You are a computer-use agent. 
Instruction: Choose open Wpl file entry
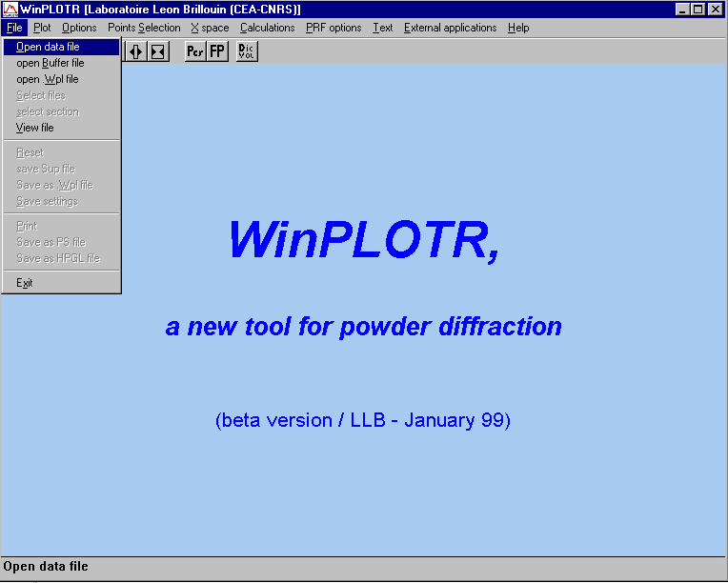47,79
